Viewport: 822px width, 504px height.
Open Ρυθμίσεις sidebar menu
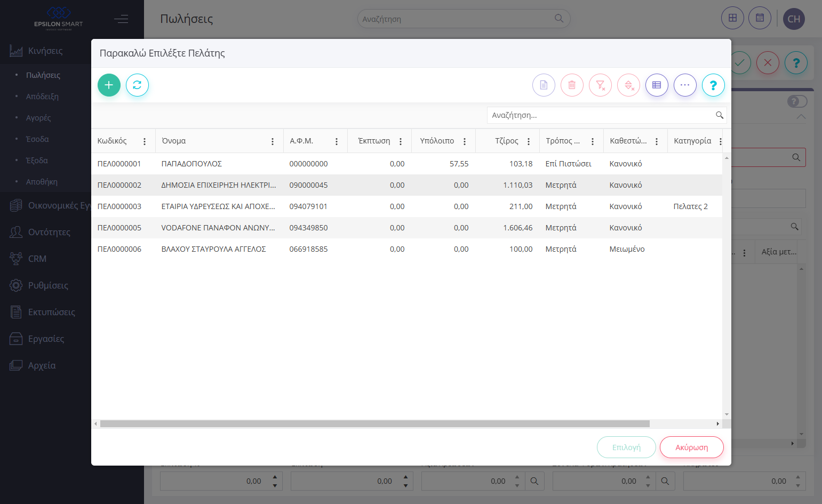[x=48, y=285]
